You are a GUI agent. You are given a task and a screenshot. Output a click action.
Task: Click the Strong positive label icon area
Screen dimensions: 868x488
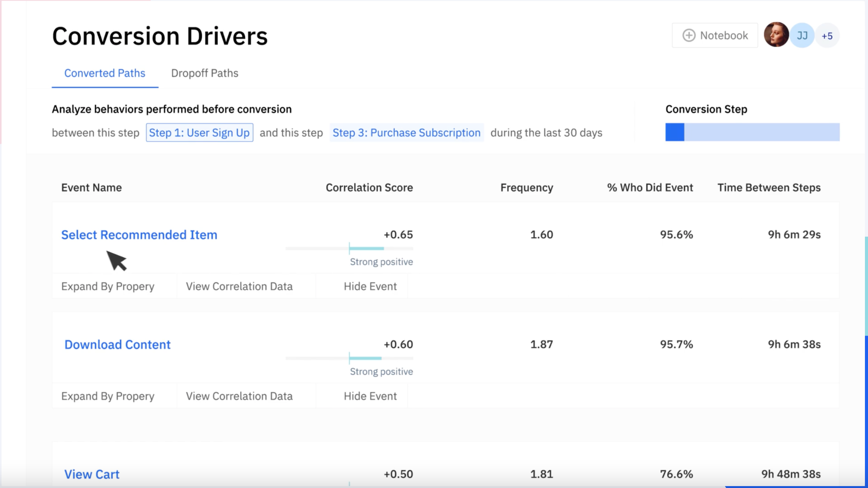381,262
